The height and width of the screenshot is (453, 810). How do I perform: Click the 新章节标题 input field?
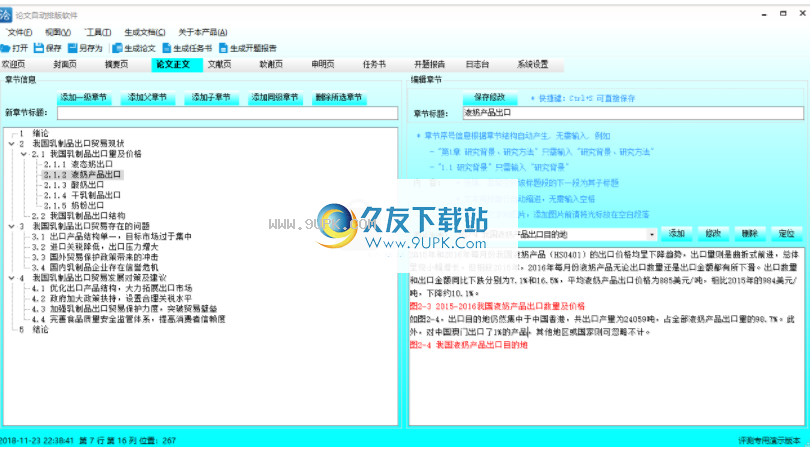tap(227, 113)
